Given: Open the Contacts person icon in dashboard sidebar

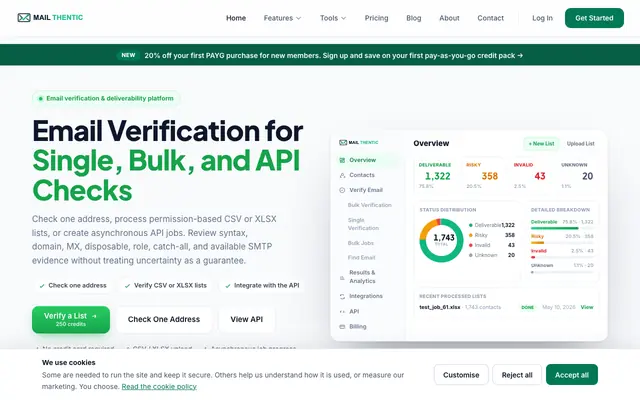Looking at the screenshot, I should (342, 175).
